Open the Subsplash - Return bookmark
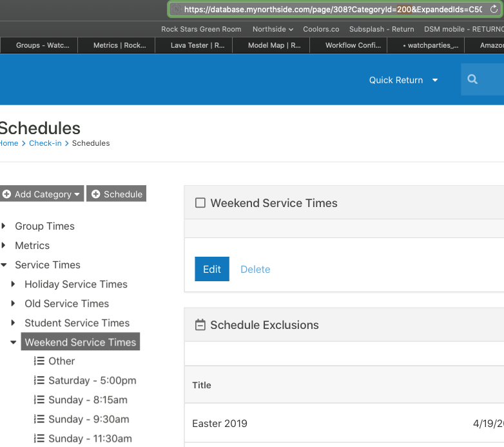Screen dimensions: 504x447 382,29
